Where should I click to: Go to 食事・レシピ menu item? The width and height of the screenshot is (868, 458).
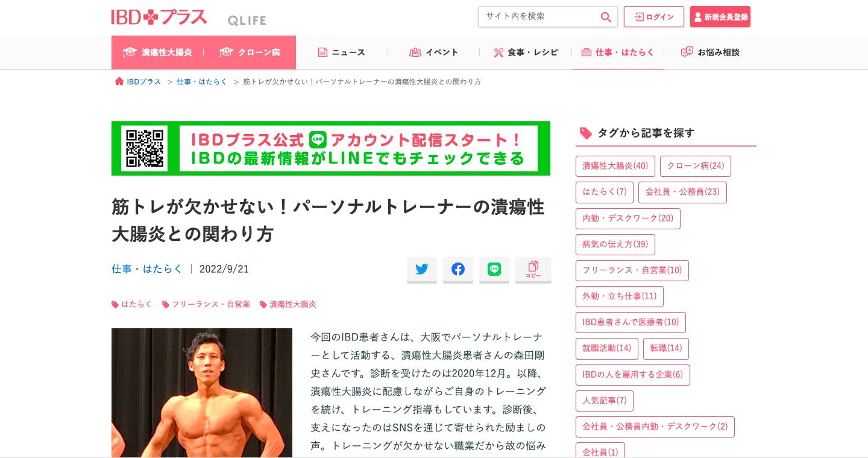[526, 52]
